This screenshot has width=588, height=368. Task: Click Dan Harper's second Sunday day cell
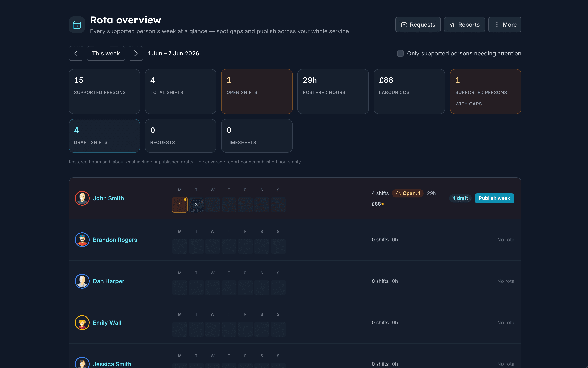pyautogui.click(x=278, y=288)
